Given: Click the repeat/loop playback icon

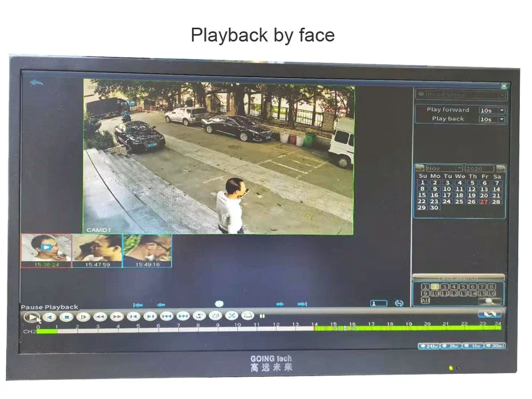Looking at the screenshot, I should [x=199, y=316].
